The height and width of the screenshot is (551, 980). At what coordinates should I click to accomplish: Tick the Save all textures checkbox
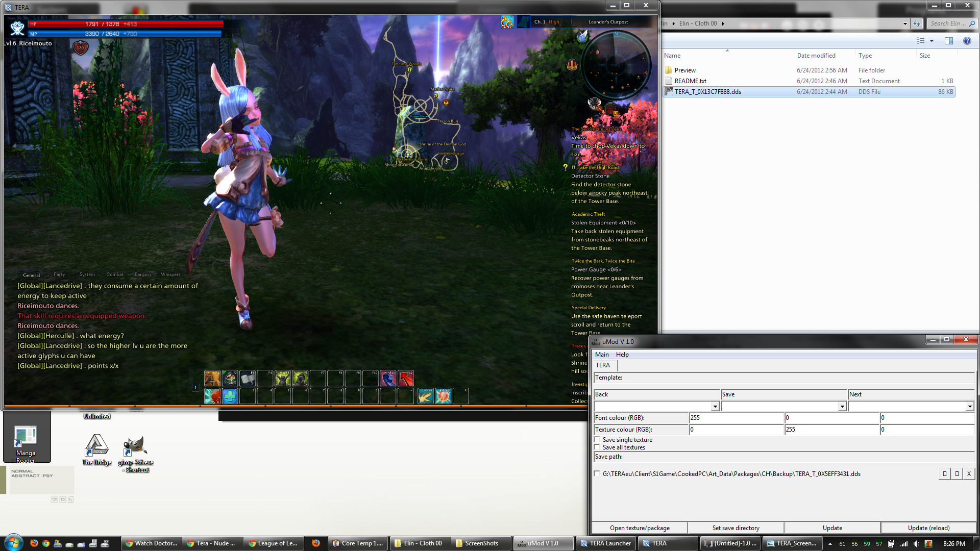(x=597, y=447)
